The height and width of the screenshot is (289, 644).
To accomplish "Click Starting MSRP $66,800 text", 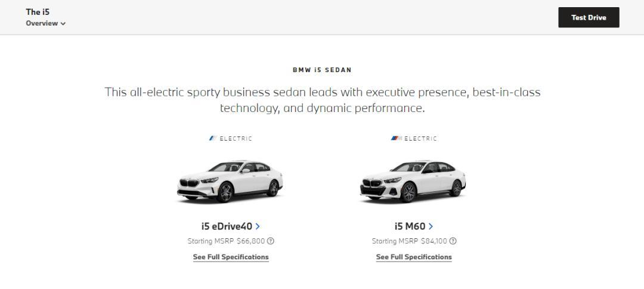I will point(226,241).
